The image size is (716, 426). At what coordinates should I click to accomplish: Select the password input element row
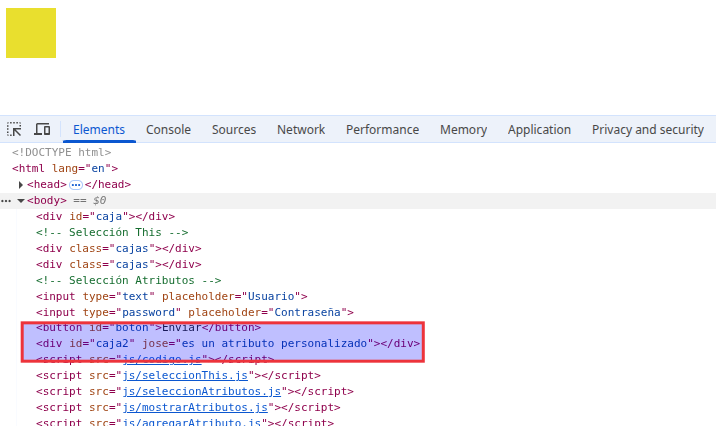(x=195, y=312)
